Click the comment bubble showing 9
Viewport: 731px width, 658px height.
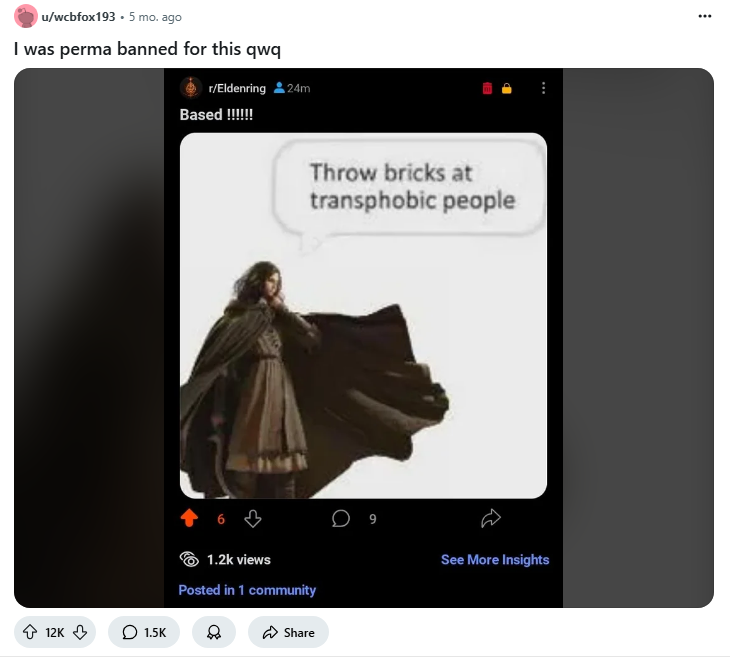click(341, 518)
